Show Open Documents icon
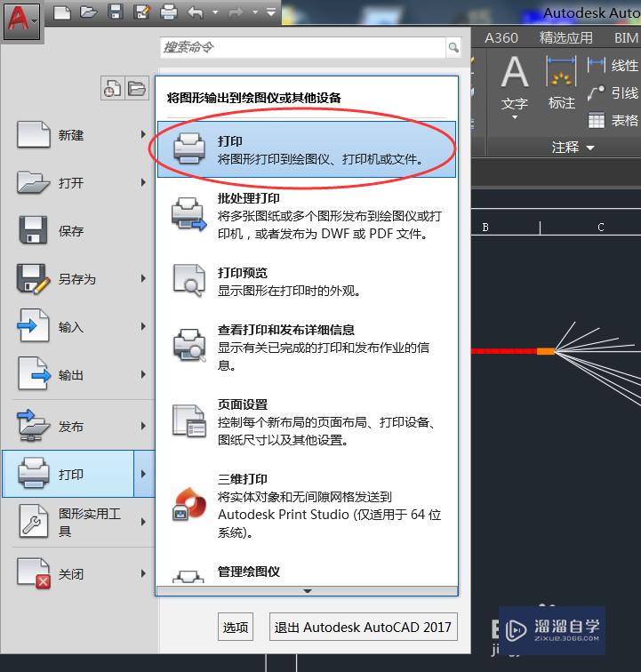 [137, 88]
